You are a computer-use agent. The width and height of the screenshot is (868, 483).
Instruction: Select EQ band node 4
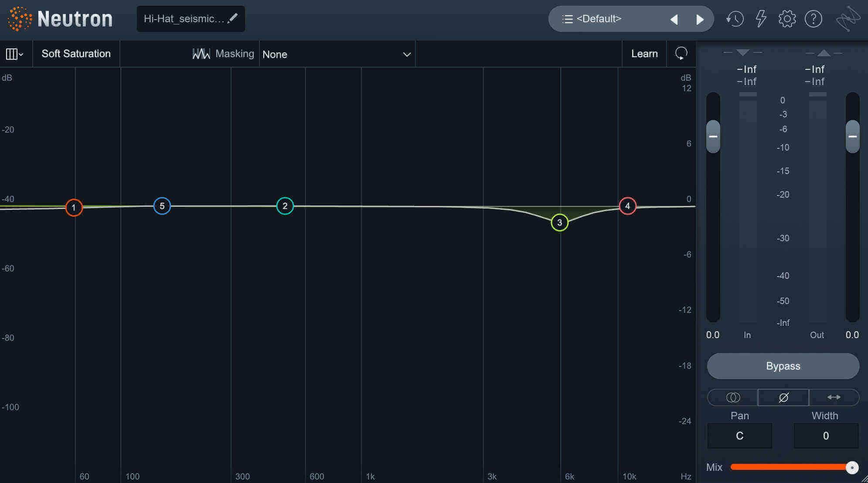(627, 206)
